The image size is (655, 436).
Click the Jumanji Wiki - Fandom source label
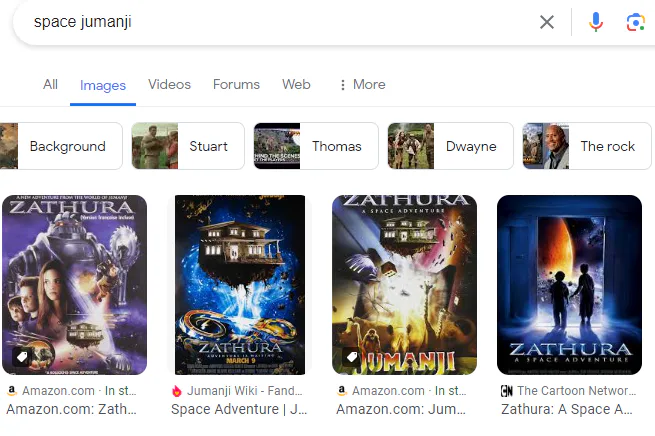pyautogui.click(x=244, y=390)
